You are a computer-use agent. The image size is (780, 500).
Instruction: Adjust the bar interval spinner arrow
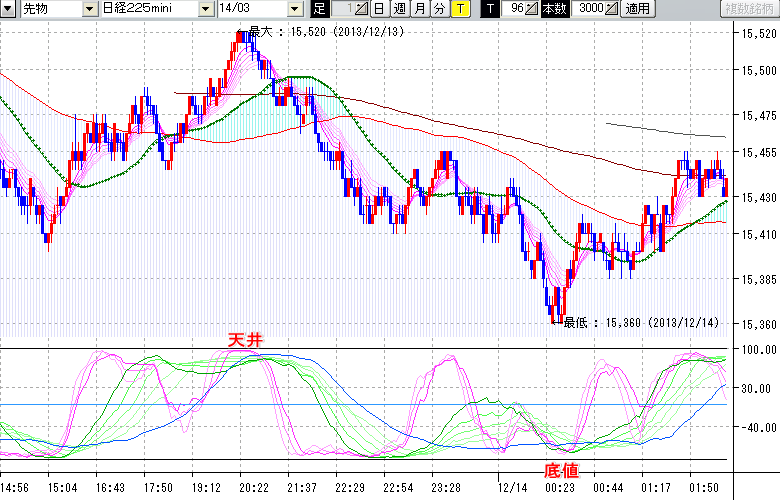click(362, 9)
